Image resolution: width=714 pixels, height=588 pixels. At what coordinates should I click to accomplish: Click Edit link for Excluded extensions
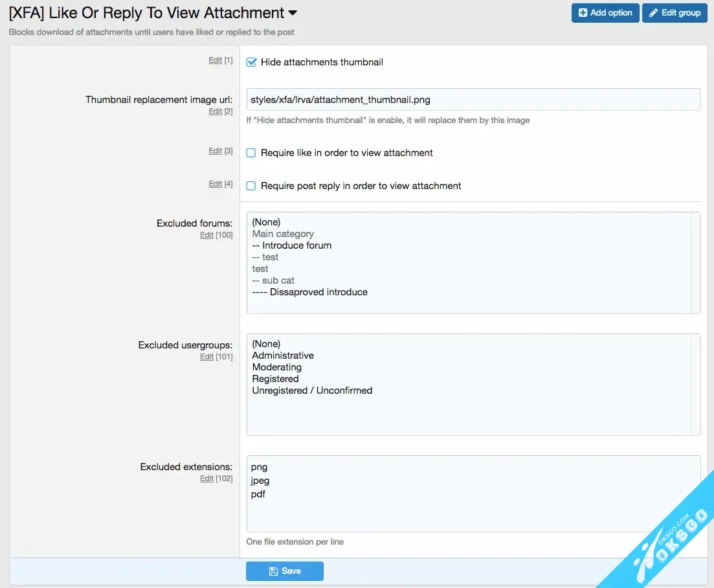click(206, 479)
